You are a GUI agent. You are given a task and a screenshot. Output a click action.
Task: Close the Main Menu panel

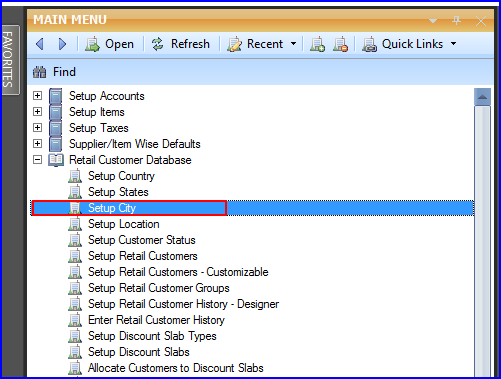pyautogui.click(x=481, y=21)
